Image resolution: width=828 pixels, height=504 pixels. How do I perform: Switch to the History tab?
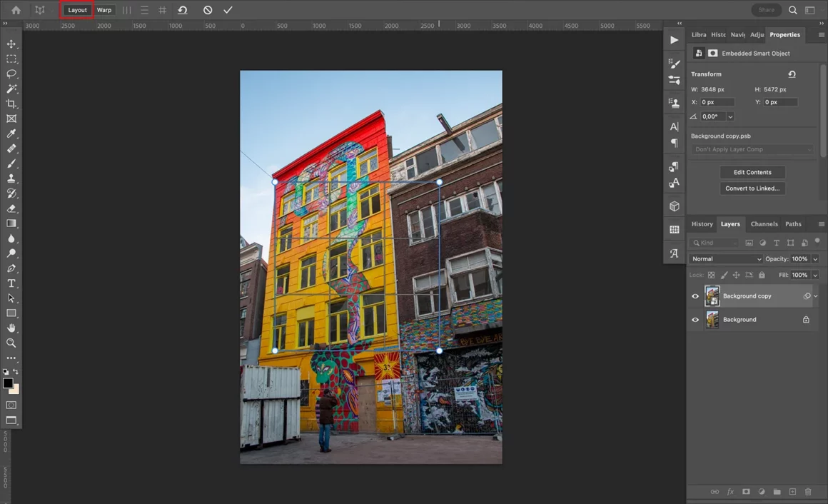point(702,224)
